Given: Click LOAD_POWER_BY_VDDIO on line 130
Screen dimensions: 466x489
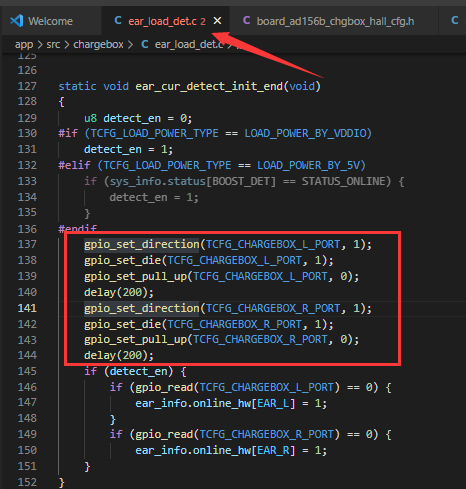Looking at the screenshot, I should click(305, 133).
